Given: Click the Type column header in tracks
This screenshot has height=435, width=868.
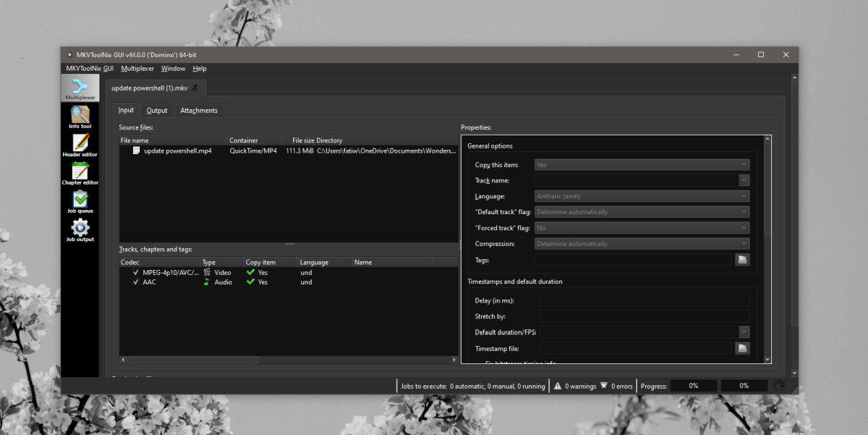Looking at the screenshot, I should [x=222, y=262].
